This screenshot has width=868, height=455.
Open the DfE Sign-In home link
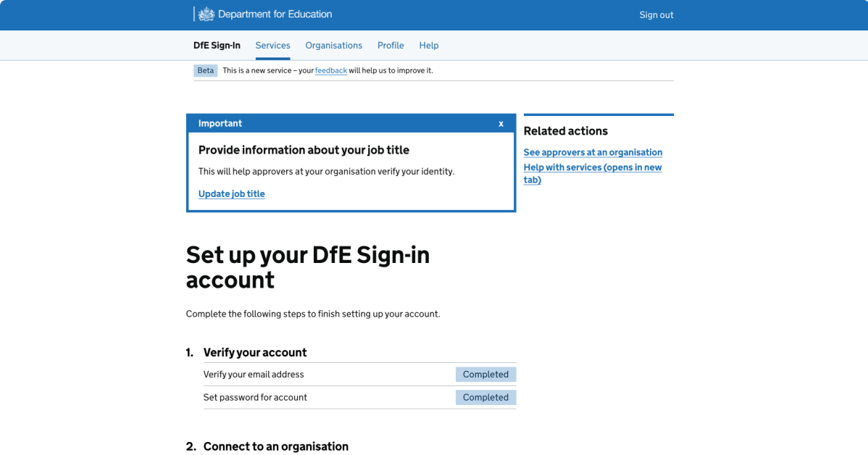tap(217, 46)
